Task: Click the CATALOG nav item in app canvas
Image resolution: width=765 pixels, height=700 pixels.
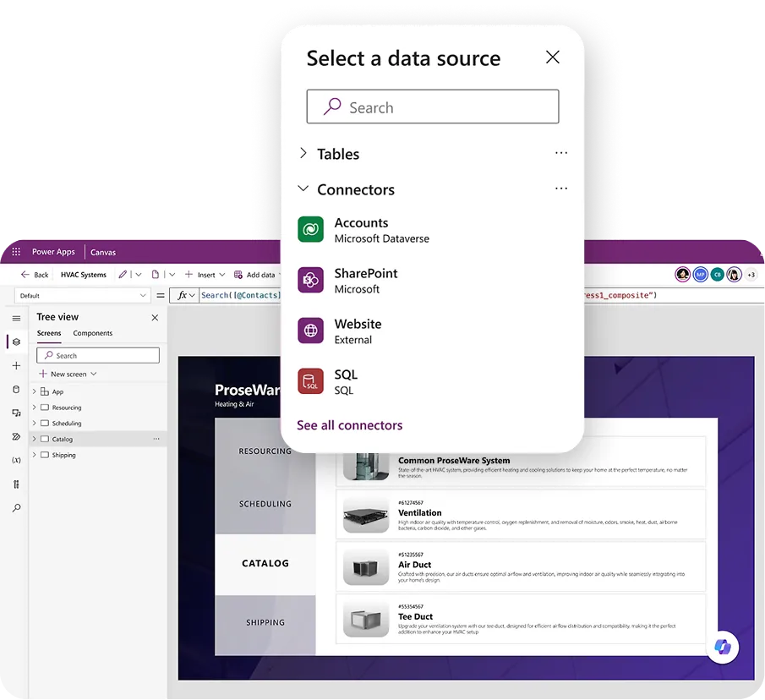Action: click(265, 563)
